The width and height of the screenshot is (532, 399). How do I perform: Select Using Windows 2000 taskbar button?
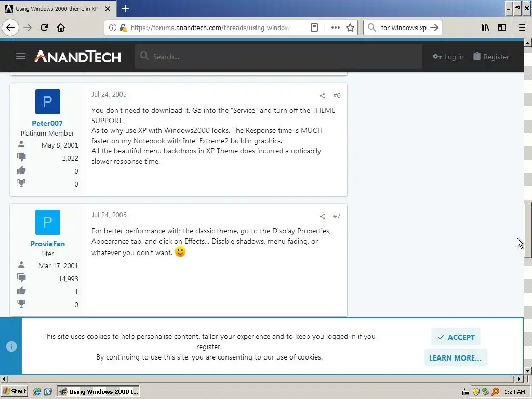click(x=98, y=391)
